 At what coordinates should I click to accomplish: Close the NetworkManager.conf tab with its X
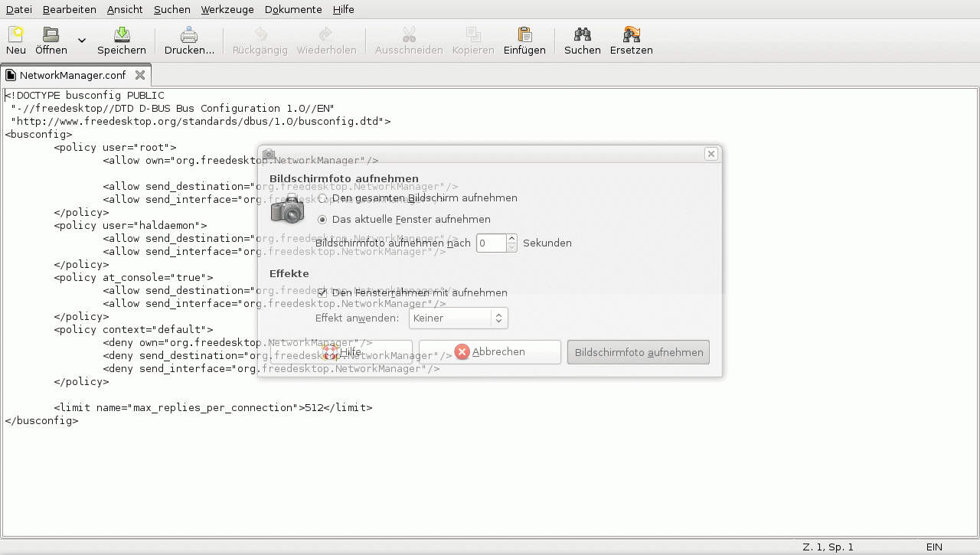tap(140, 75)
